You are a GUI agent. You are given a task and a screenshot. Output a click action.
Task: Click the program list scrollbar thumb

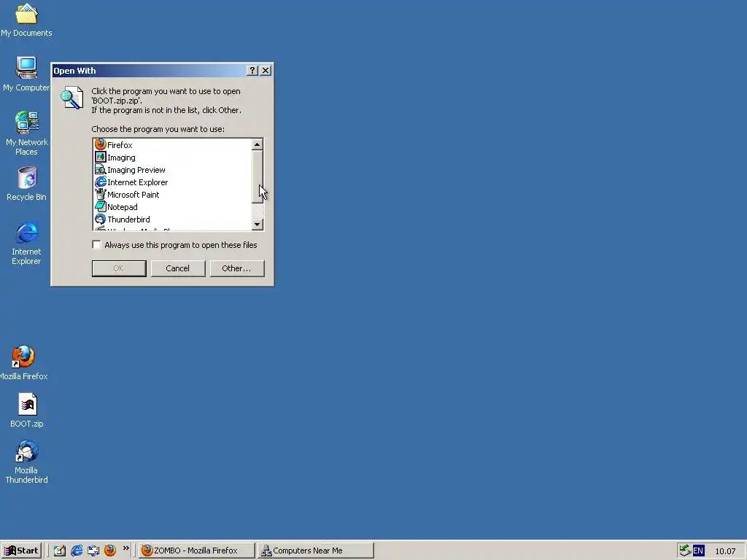(258, 176)
